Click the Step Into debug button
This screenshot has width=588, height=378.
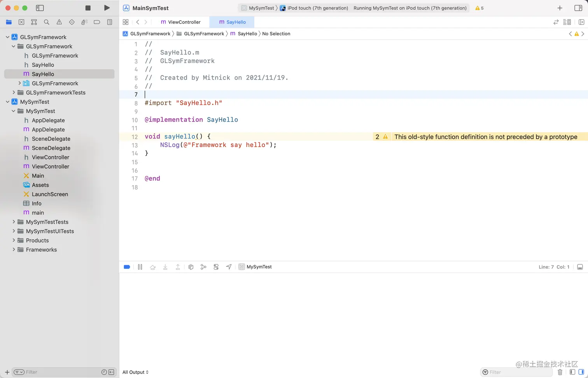pos(165,267)
